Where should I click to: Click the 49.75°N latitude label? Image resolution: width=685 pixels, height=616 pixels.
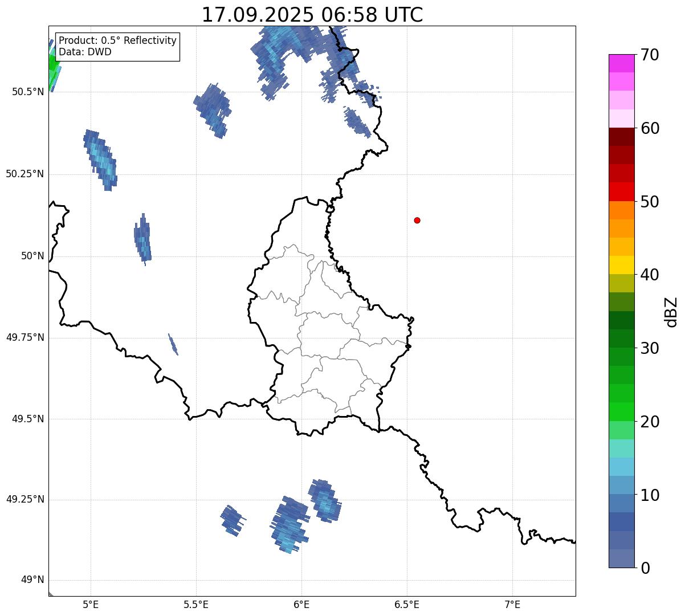pos(25,337)
